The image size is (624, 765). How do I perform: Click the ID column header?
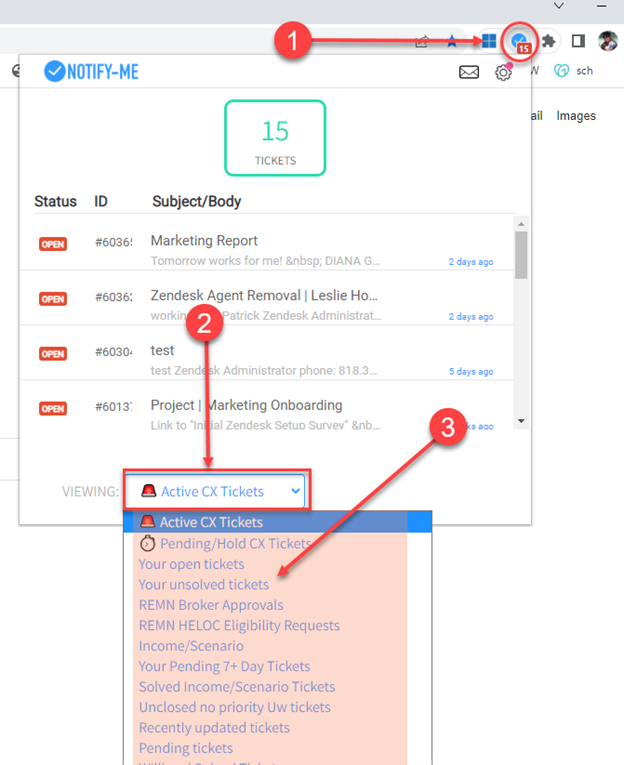[101, 201]
